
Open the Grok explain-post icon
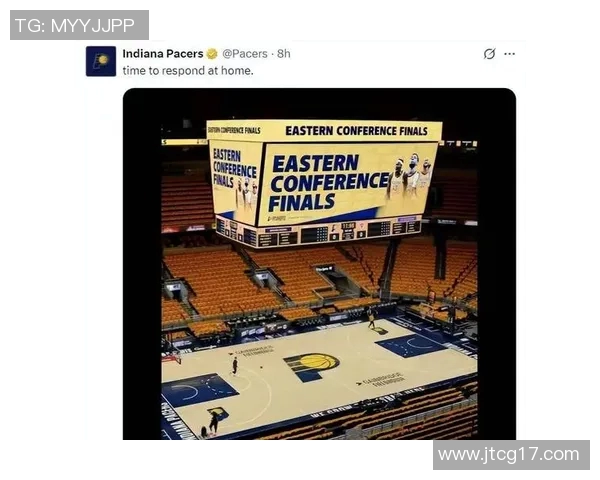pyautogui.click(x=489, y=54)
